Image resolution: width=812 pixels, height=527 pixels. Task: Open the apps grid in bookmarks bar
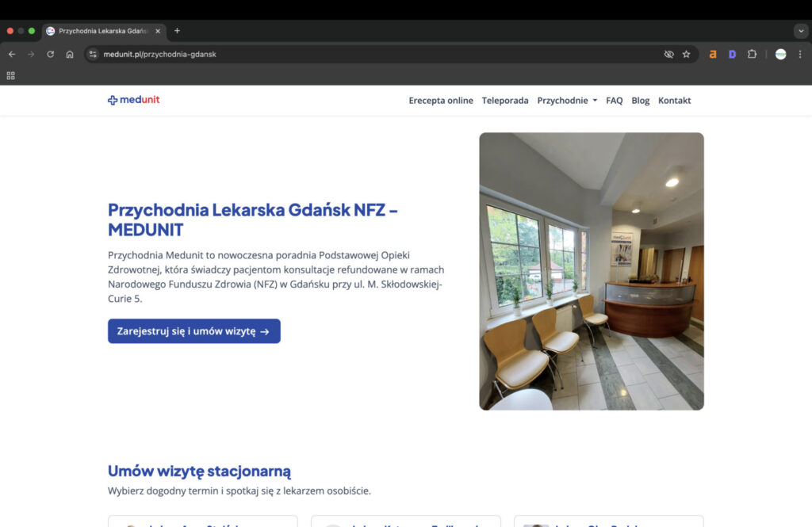pyautogui.click(x=11, y=76)
